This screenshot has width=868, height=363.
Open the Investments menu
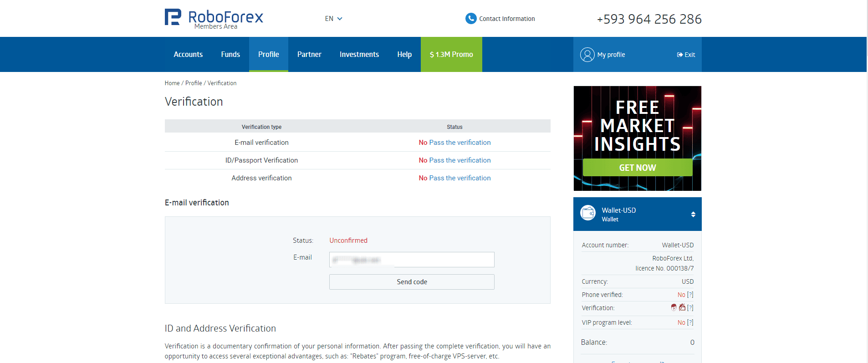point(359,54)
